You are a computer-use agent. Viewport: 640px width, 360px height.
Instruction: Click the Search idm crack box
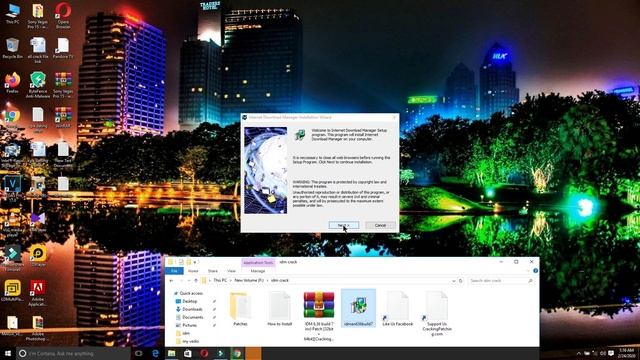(x=501, y=281)
